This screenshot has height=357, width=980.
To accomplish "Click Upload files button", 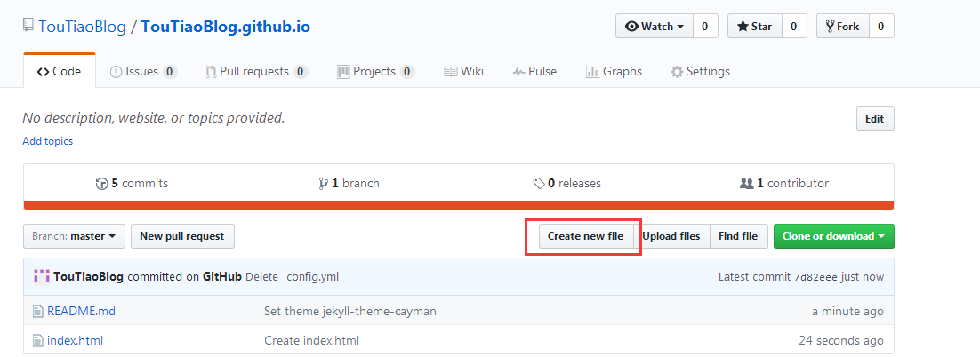I will [671, 236].
